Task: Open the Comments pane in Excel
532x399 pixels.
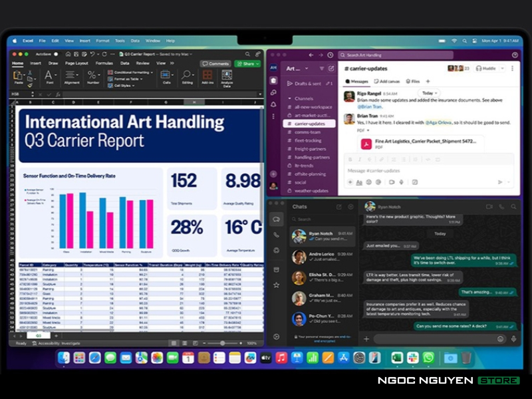Action: click(216, 63)
